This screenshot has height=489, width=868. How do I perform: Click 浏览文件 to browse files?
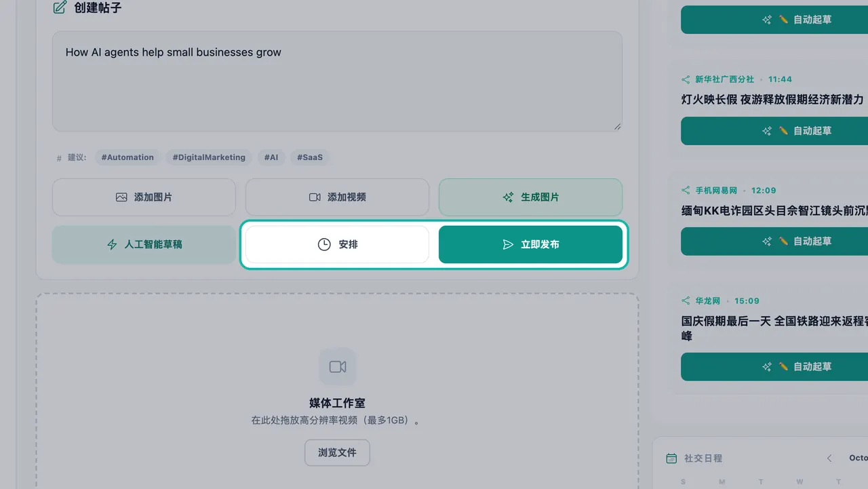point(337,452)
